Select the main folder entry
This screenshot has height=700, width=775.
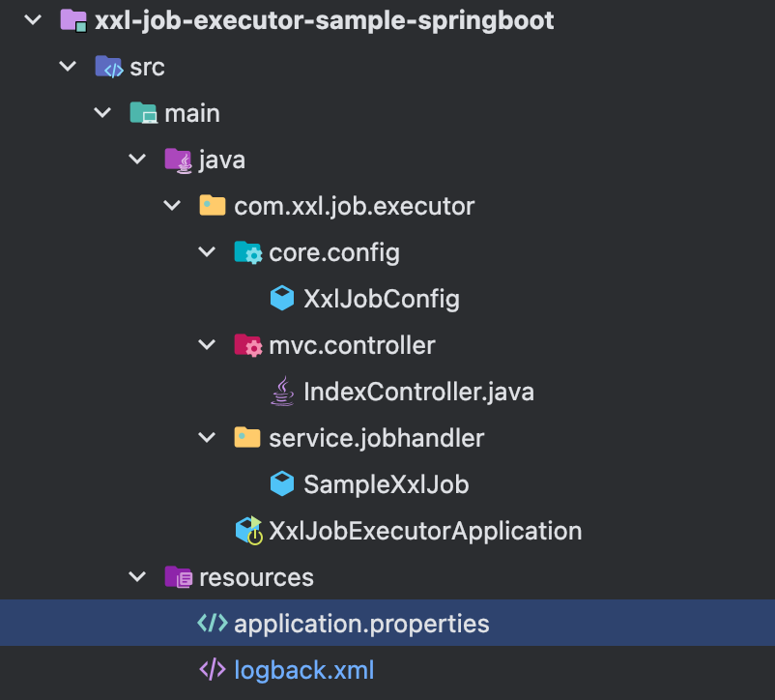click(x=193, y=112)
